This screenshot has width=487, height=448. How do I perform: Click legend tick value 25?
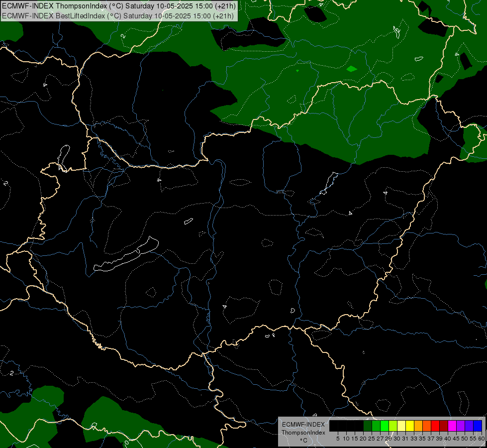point(372,439)
